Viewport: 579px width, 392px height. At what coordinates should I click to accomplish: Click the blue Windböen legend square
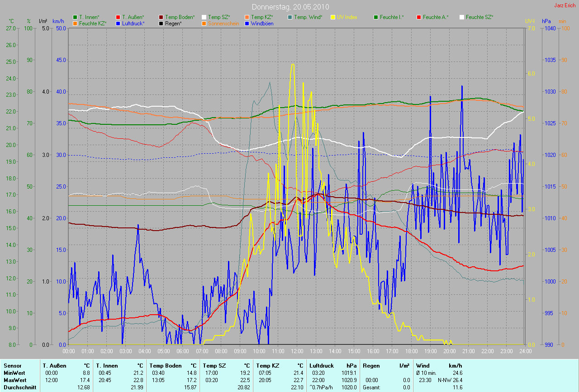[247, 23]
